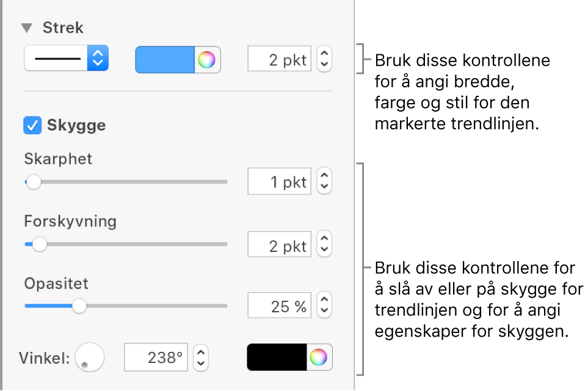Click the Vinkel angle stepper
588x391 pixels.
[x=201, y=357]
